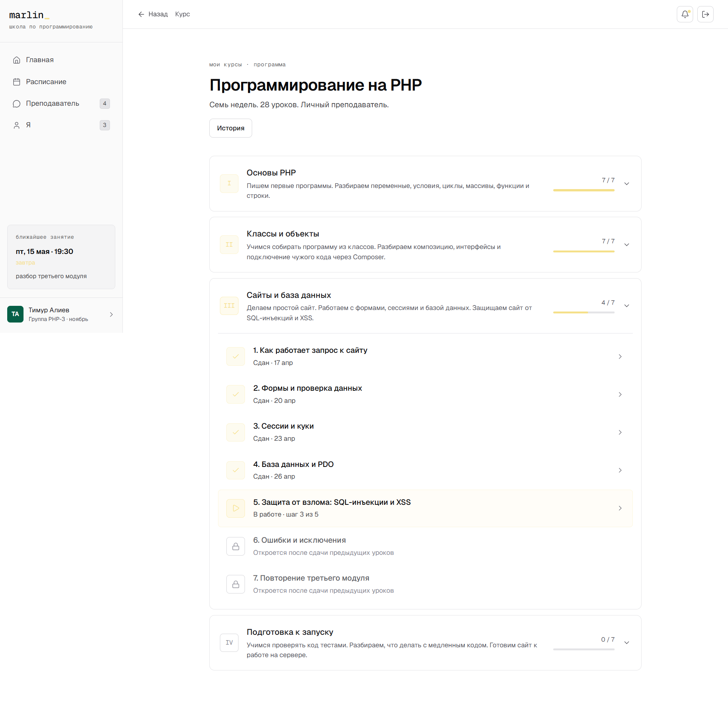Click the 4 / 7 progress count
Image resolution: width=728 pixels, height=725 pixels.
tap(608, 302)
